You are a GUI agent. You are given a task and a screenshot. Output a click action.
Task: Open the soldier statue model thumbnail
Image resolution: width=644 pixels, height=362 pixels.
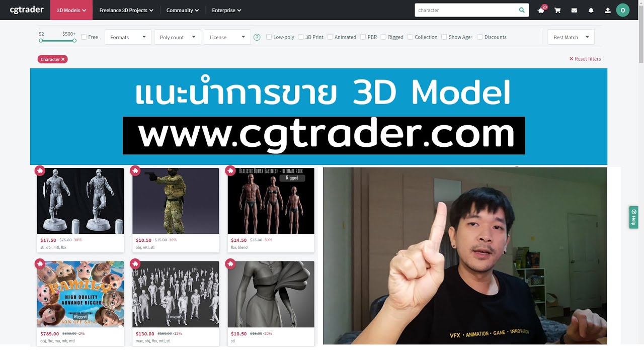coord(80,201)
